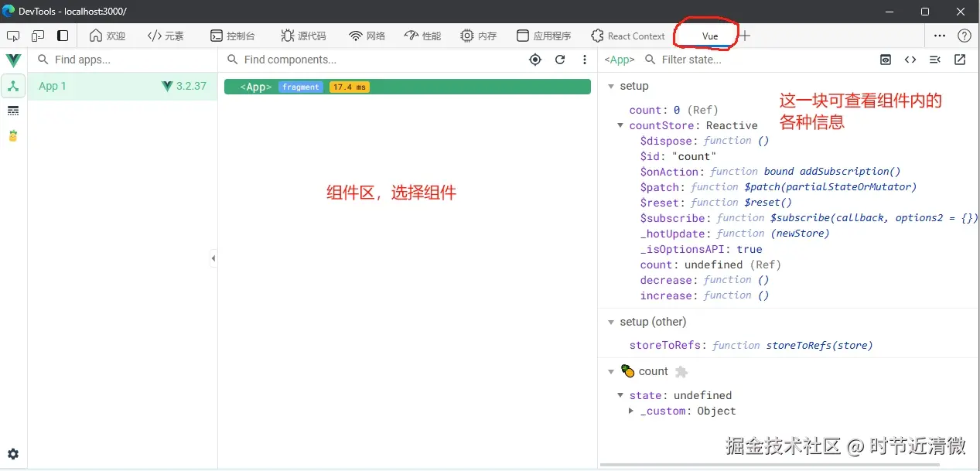Open the Components inspector icon in sidebar
980x471 pixels.
click(13, 86)
